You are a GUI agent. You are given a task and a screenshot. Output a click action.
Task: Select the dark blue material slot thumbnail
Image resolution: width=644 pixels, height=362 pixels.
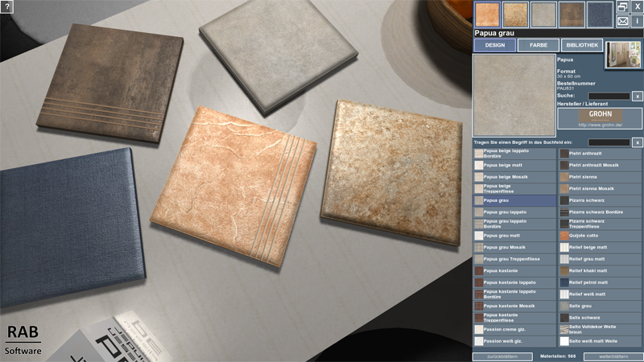click(x=600, y=14)
